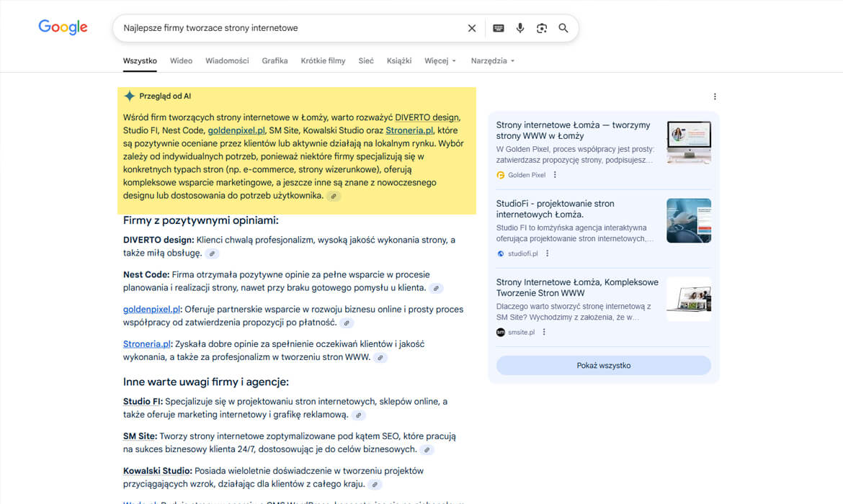Viewport: 843px width, 504px height.
Task: Click three-dot options next to studiofi.pl
Action: (548, 253)
